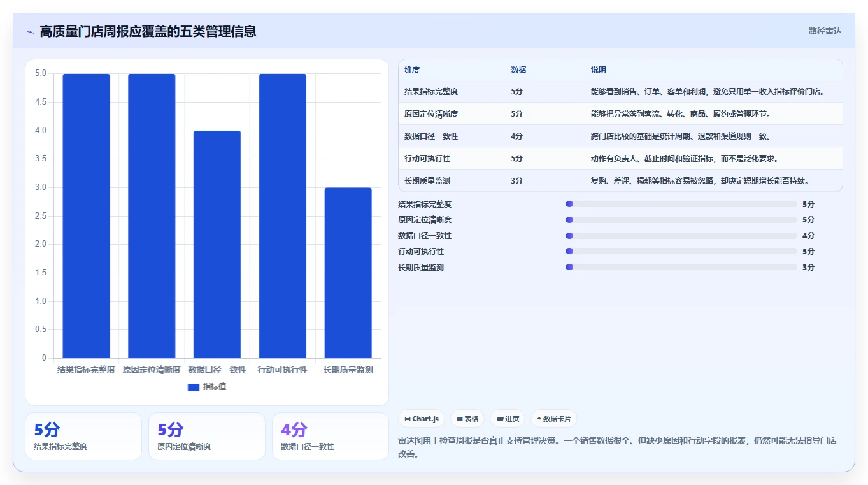Screen dimensions: 868x485
Task: Click the 4分 value beside the 数据口径一致性 progress bar
Action: pos(808,236)
